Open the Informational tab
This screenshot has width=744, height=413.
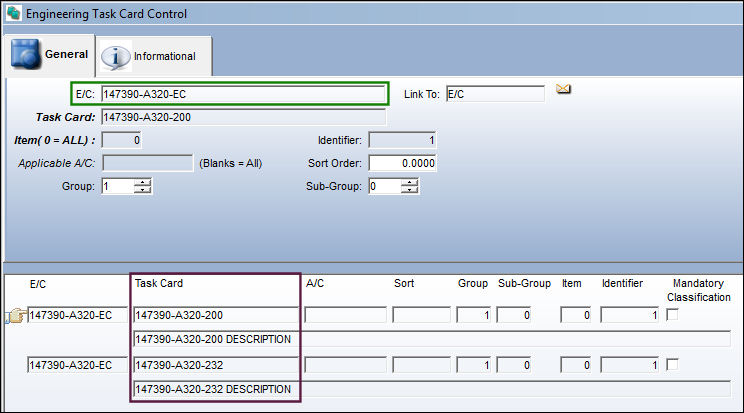tap(154, 56)
